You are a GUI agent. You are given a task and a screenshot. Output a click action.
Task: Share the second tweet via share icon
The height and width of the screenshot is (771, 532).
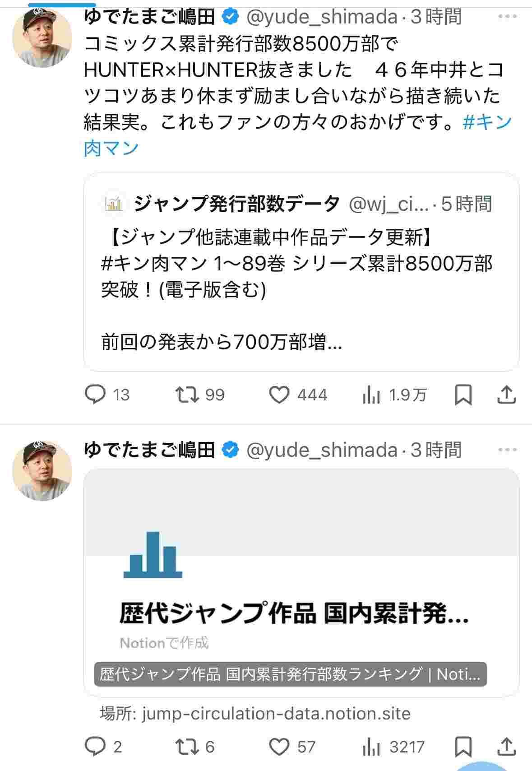coord(506,747)
